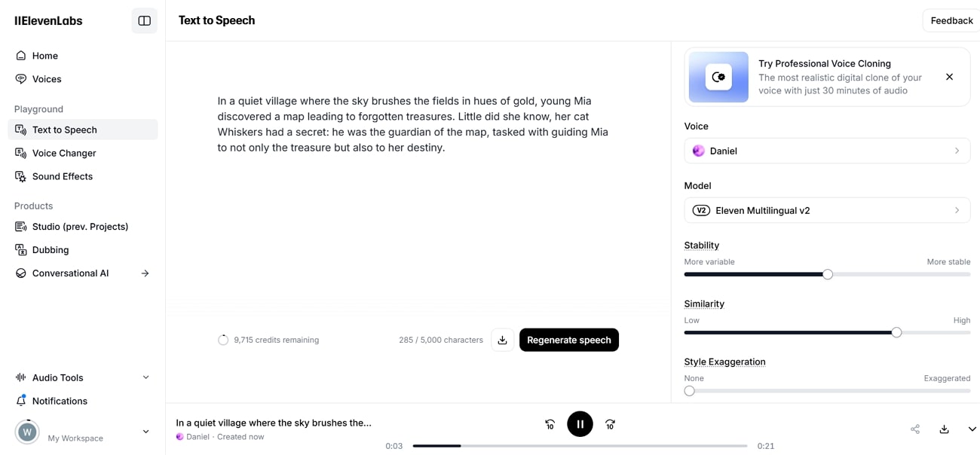
Task: Open Dubbing product
Action: pyautogui.click(x=83, y=250)
